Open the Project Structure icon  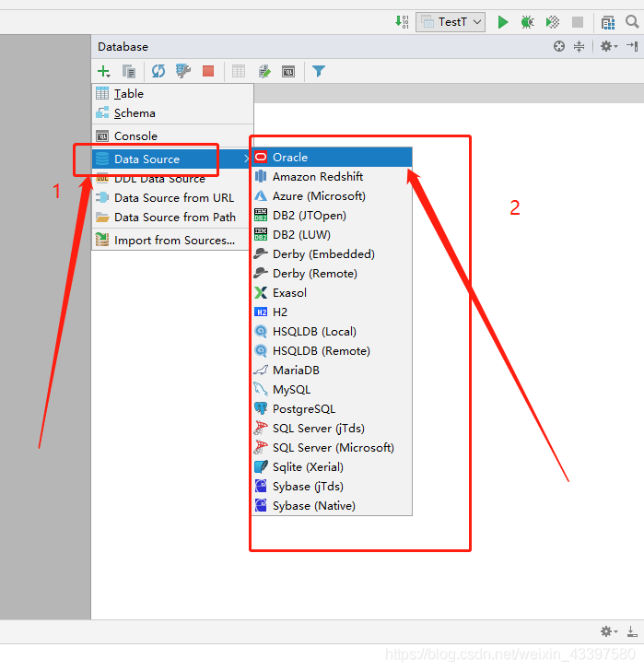pos(608,22)
